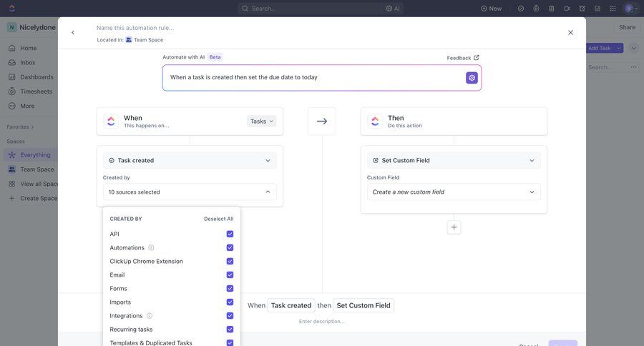Expand Favorites section in sidebar

tap(20, 127)
